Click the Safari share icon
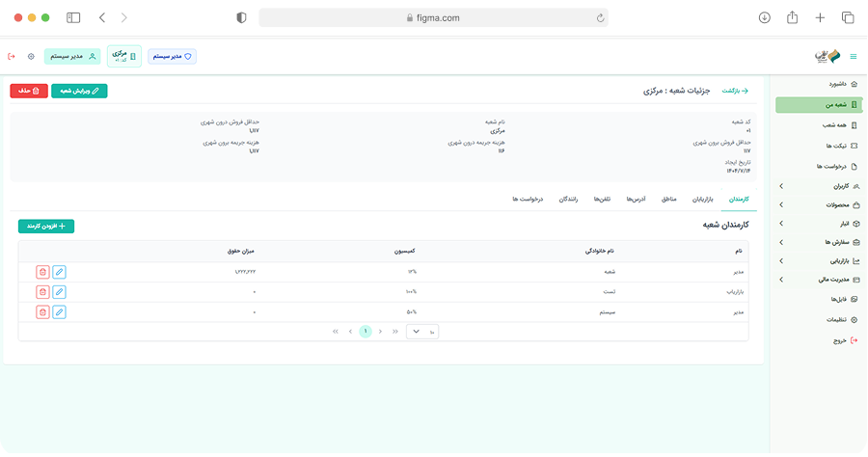 (x=792, y=17)
